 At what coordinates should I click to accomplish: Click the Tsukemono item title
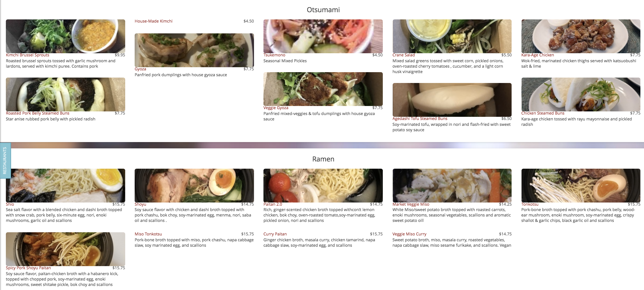click(x=274, y=55)
